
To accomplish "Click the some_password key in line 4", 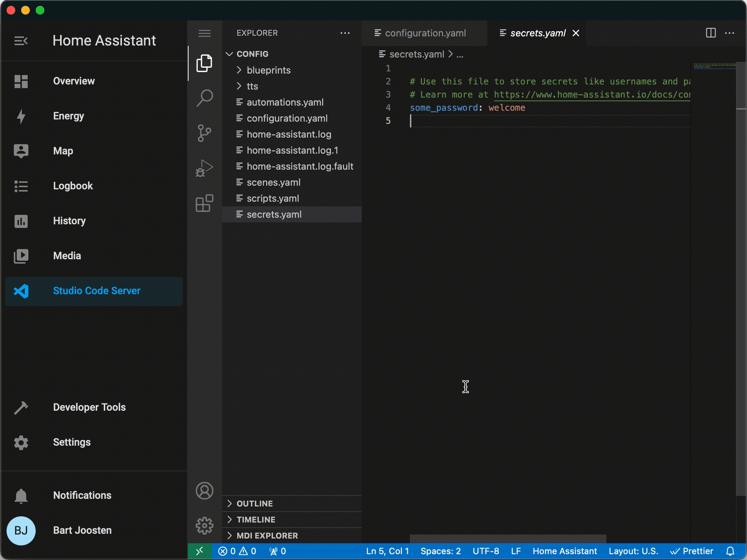I will pos(444,108).
